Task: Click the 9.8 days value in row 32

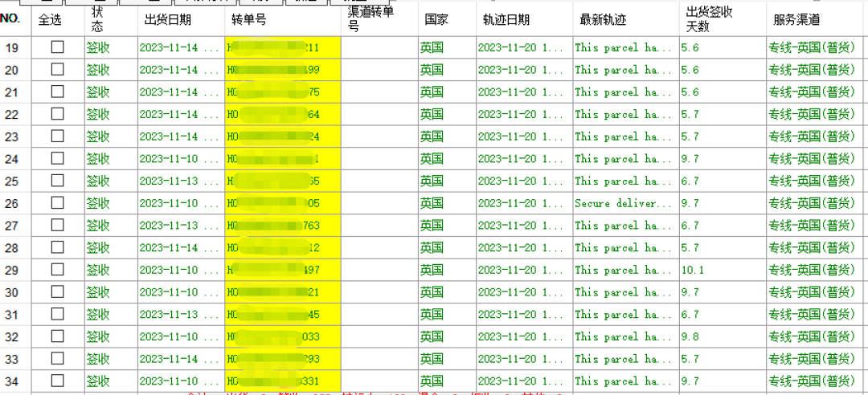Action: pos(691,336)
